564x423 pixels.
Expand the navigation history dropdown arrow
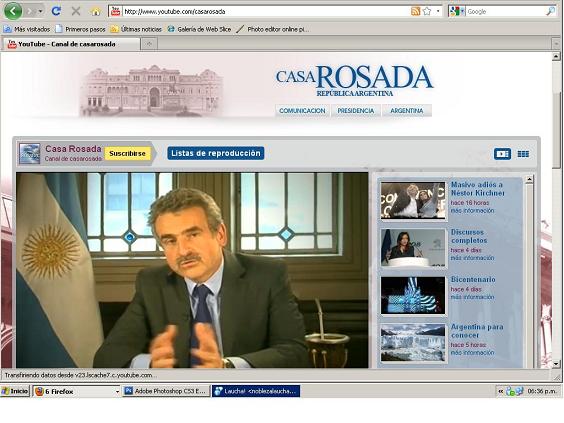coord(41,12)
